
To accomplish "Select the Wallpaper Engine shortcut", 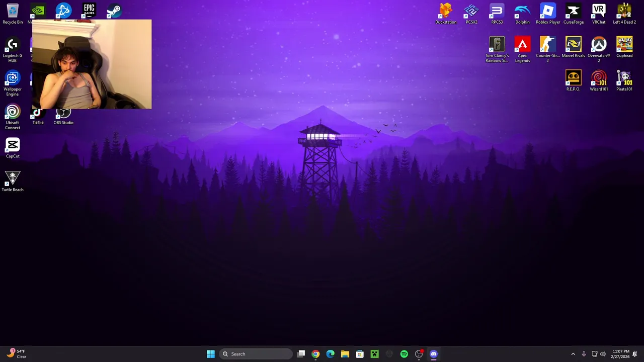I will 13,83.
